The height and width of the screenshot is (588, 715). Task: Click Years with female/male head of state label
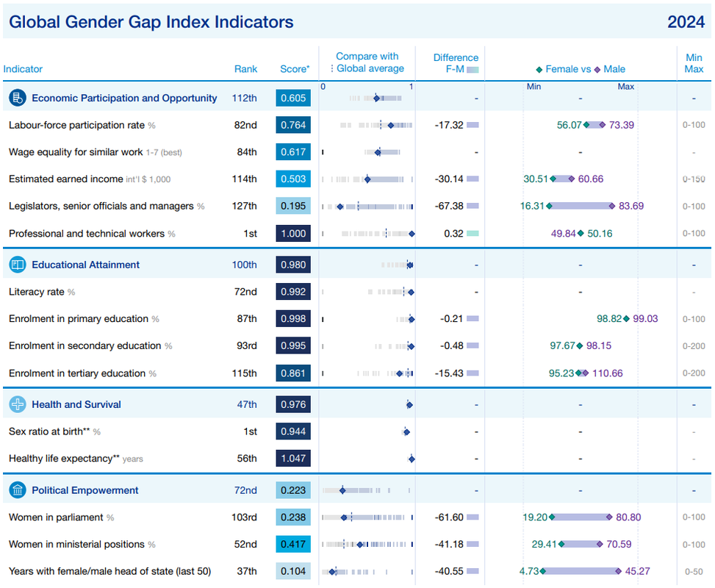point(110,571)
